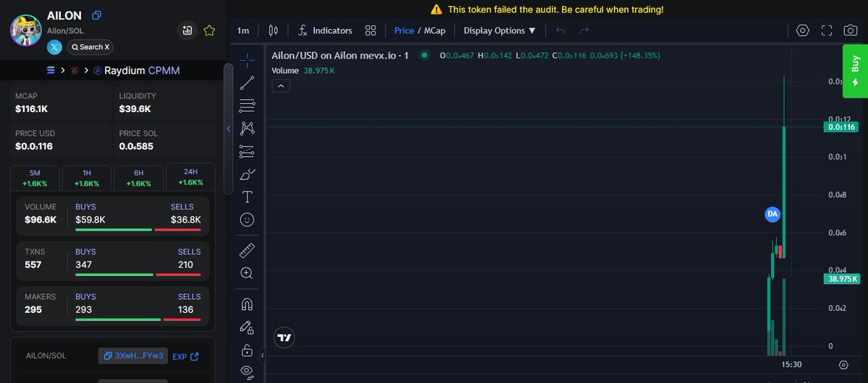
Task: Open Display Options dropdown
Action: [x=500, y=30]
